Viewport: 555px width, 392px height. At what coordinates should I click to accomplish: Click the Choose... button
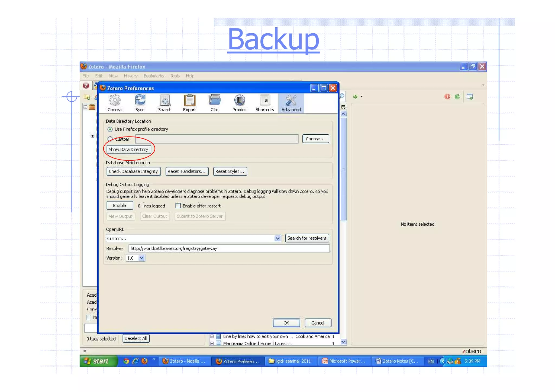[315, 139]
